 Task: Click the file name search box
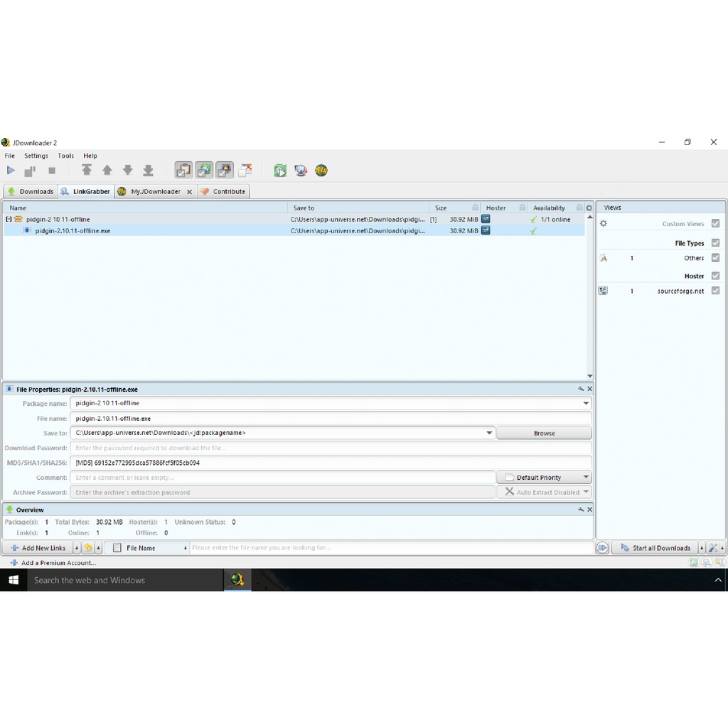tap(392, 548)
